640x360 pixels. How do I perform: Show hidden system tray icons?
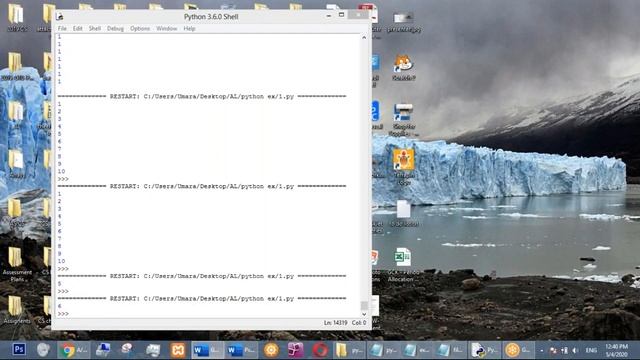tap(542, 350)
